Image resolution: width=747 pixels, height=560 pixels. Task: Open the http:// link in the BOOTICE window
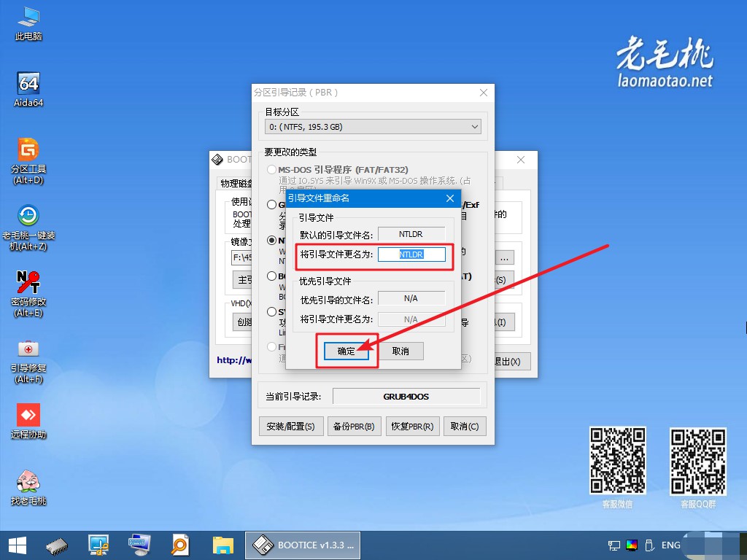coord(234,360)
